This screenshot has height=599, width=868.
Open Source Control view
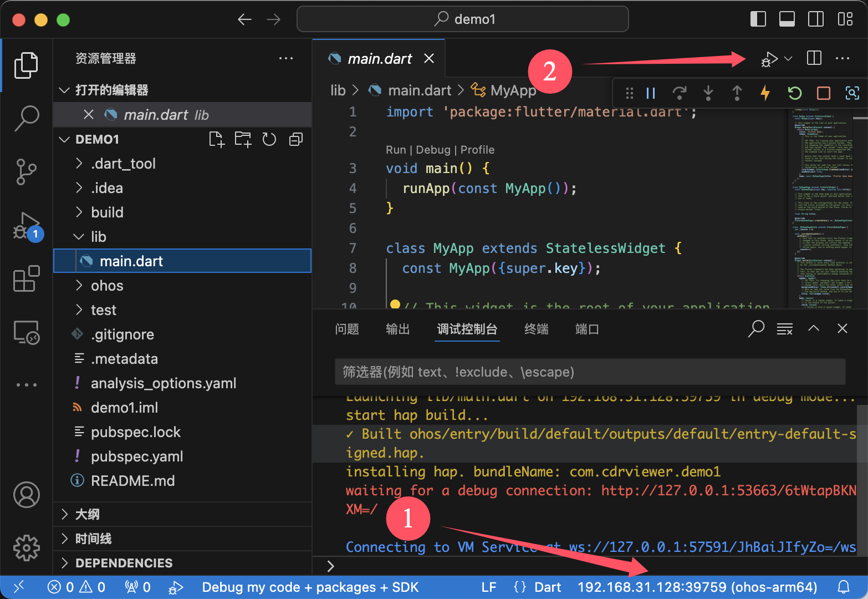coord(26,172)
